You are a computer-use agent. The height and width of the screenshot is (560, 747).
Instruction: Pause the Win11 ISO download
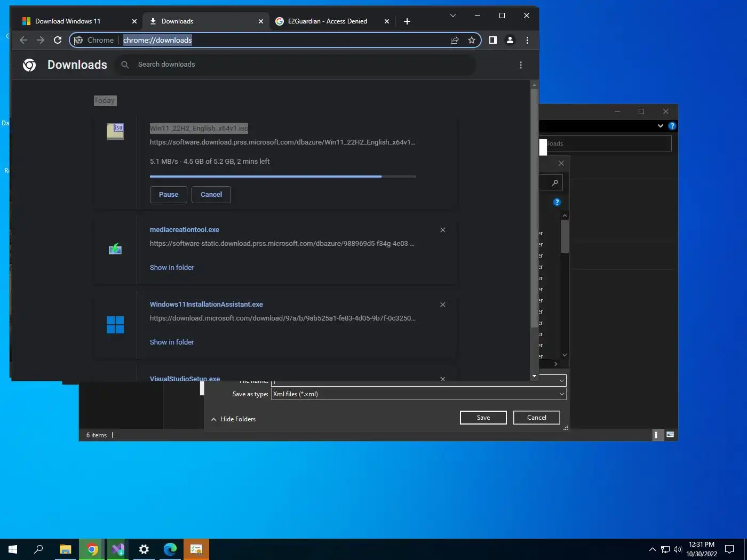pyautogui.click(x=169, y=195)
